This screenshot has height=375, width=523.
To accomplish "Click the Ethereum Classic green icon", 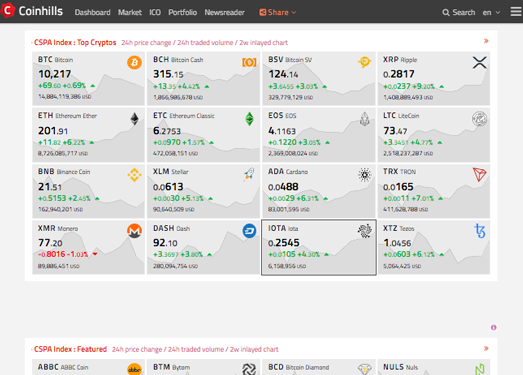I will (249, 119).
